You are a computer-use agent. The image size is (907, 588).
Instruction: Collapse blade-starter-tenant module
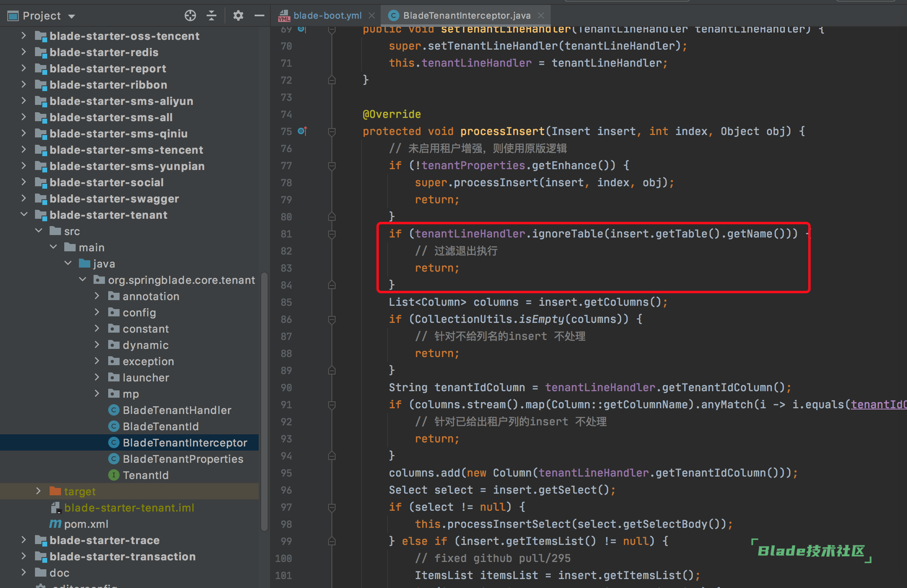(x=24, y=214)
